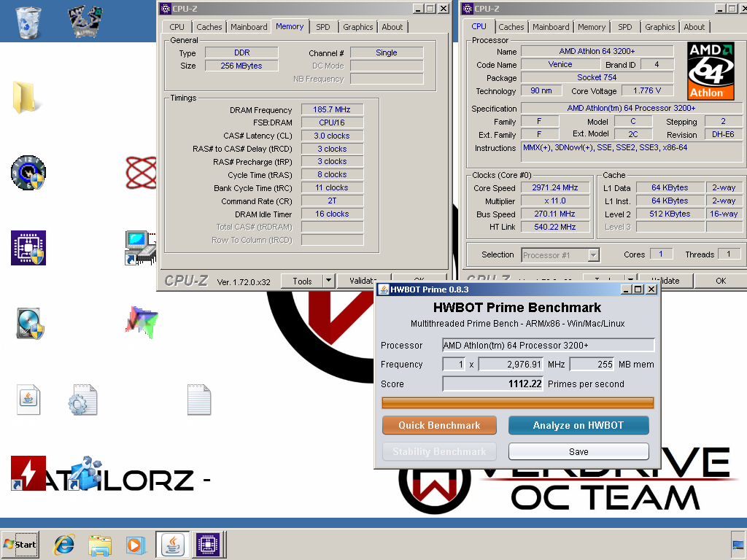Click the Tools button in left CPU-Z

302,281
